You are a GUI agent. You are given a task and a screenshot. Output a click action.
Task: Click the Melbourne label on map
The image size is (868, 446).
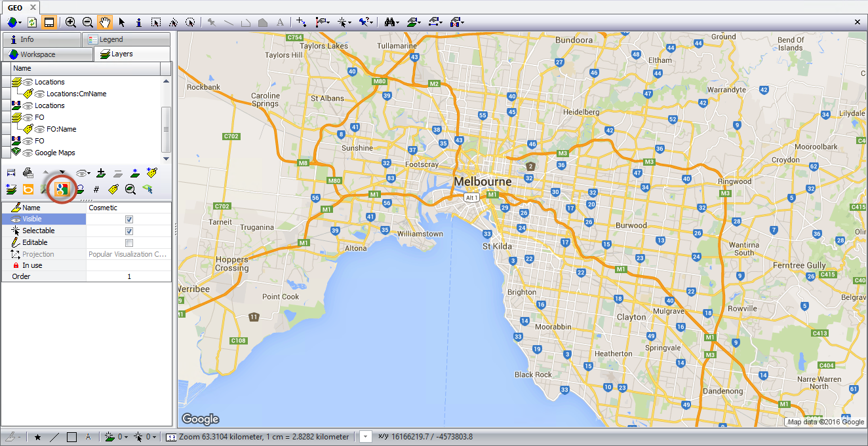click(483, 181)
